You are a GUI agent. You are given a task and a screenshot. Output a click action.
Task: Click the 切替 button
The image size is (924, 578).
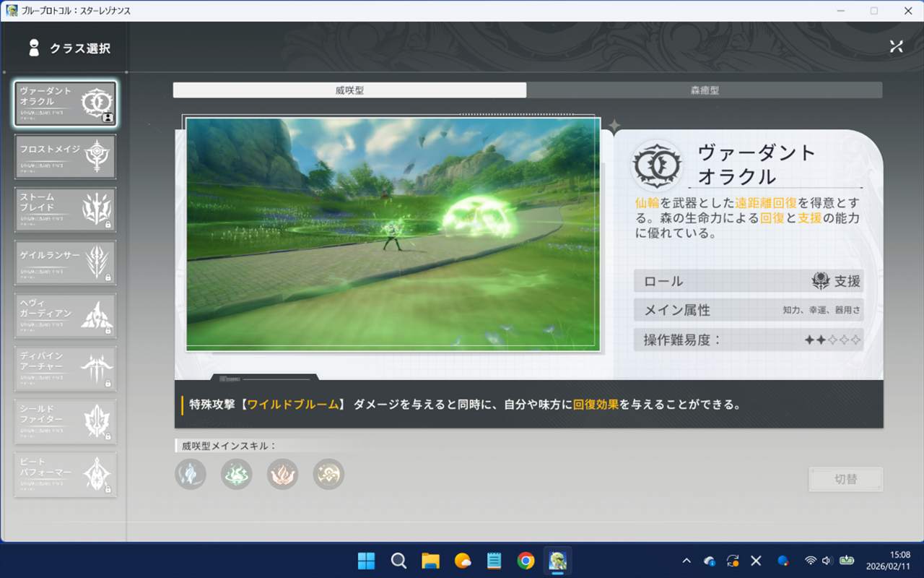tap(845, 479)
